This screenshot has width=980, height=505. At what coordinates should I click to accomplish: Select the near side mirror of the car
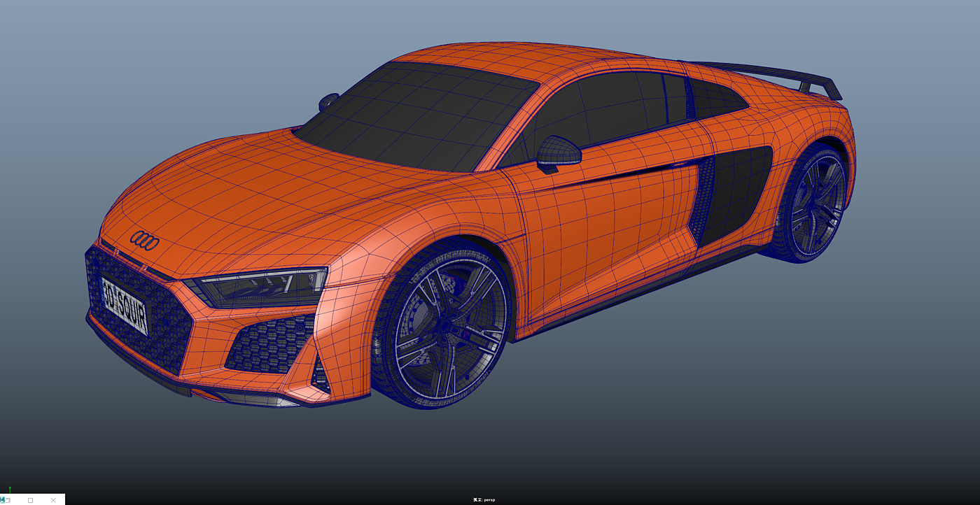tap(558, 152)
